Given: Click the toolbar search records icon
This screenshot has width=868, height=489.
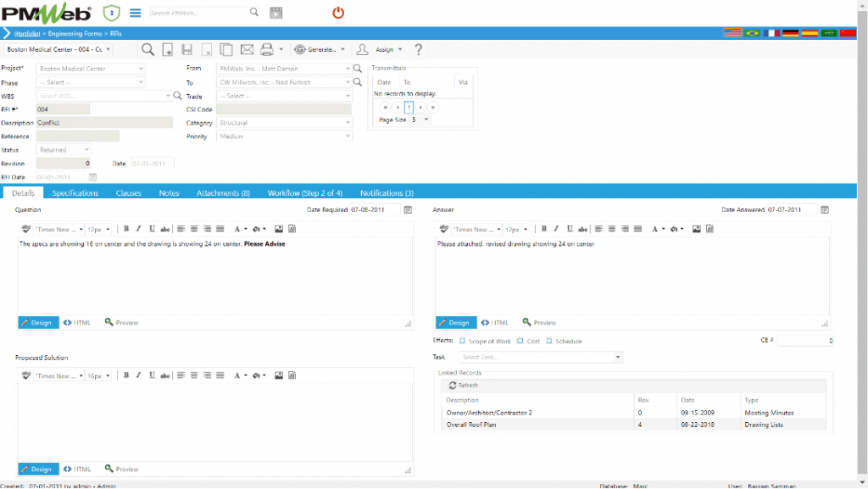Looking at the screenshot, I should (x=147, y=49).
